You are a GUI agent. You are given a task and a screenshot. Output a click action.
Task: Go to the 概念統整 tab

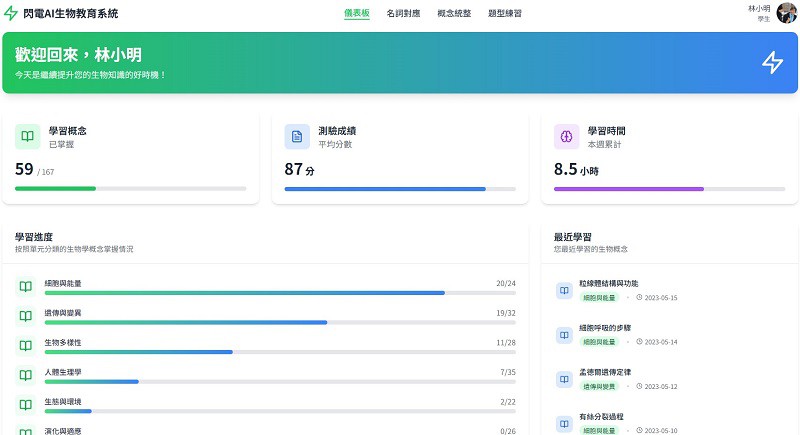pyautogui.click(x=454, y=14)
